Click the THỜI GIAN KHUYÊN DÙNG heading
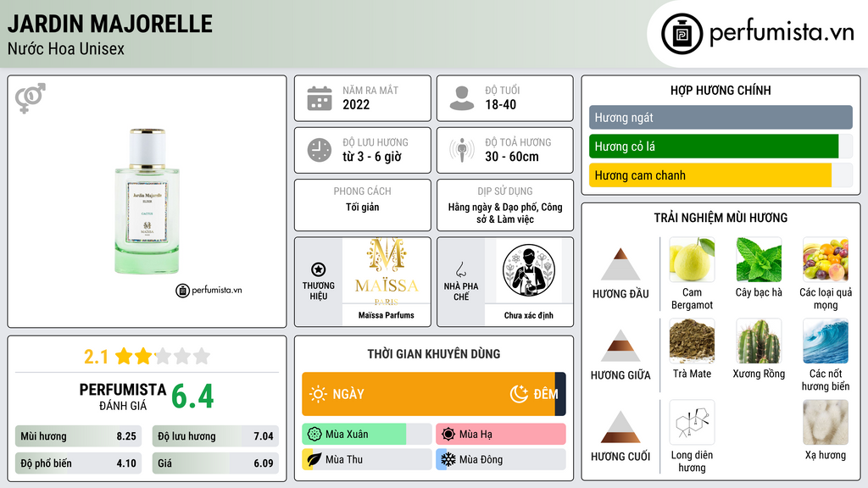 pos(434,354)
